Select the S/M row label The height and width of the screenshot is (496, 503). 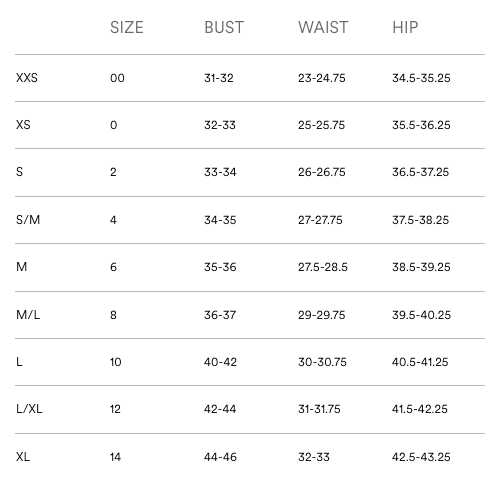[x=28, y=220]
